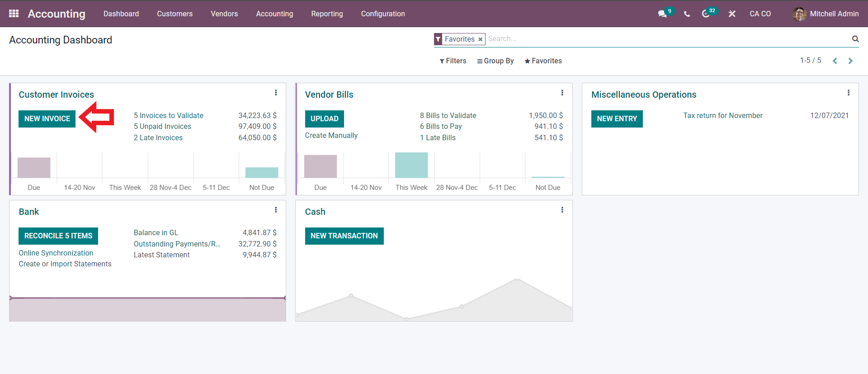The height and width of the screenshot is (374, 868).
Task: Open the conversations chat icon
Action: [663, 14]
